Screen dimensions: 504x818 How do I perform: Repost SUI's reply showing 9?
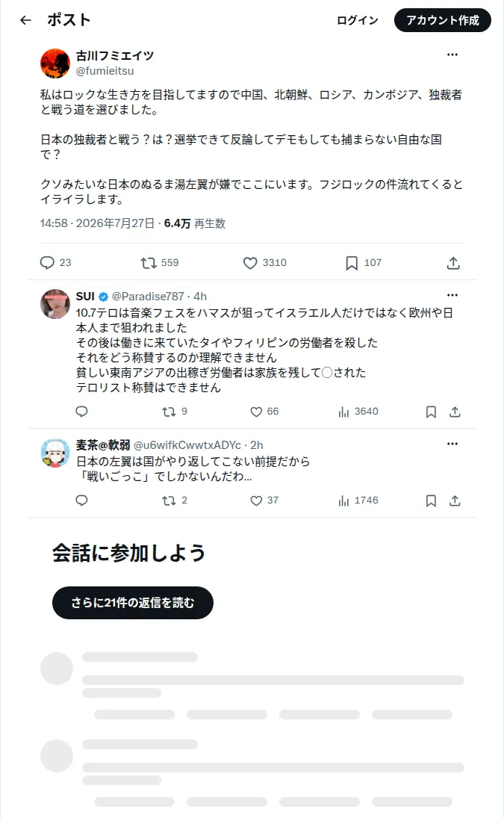click(169, 412)
